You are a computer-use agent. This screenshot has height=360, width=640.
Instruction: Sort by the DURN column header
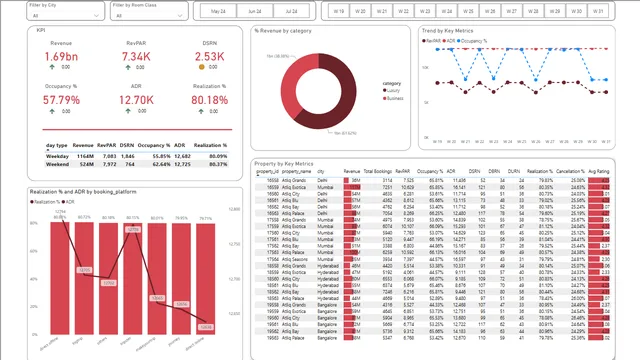pos(513,171)
